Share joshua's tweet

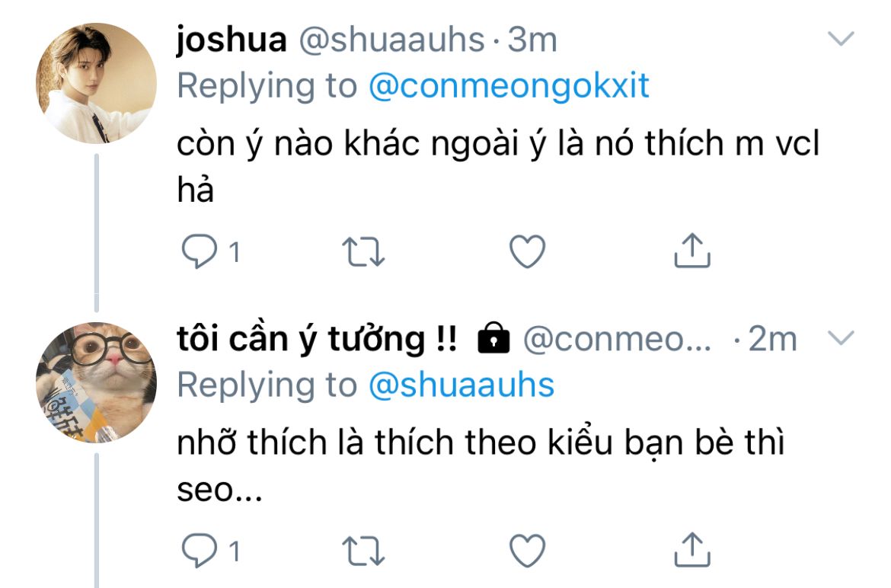tap(692, 250)
